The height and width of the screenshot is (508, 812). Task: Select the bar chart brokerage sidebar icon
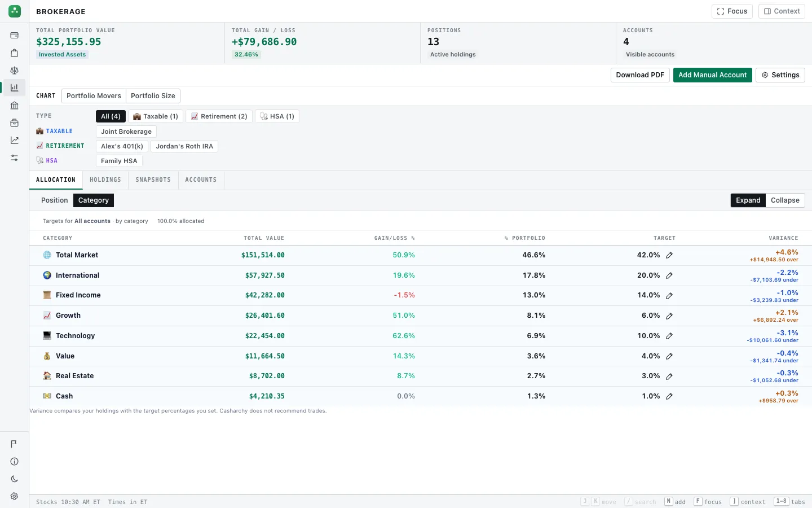tap(15, 87)
